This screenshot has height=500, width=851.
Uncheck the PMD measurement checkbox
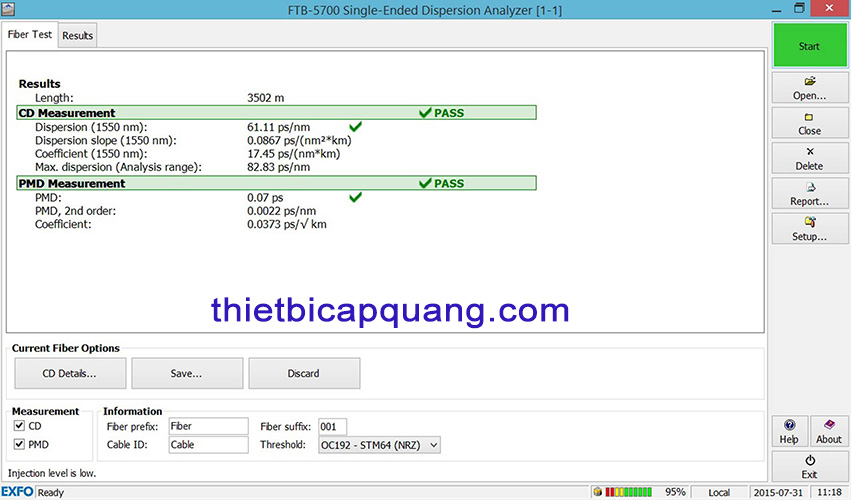click(x=20, y=444)
